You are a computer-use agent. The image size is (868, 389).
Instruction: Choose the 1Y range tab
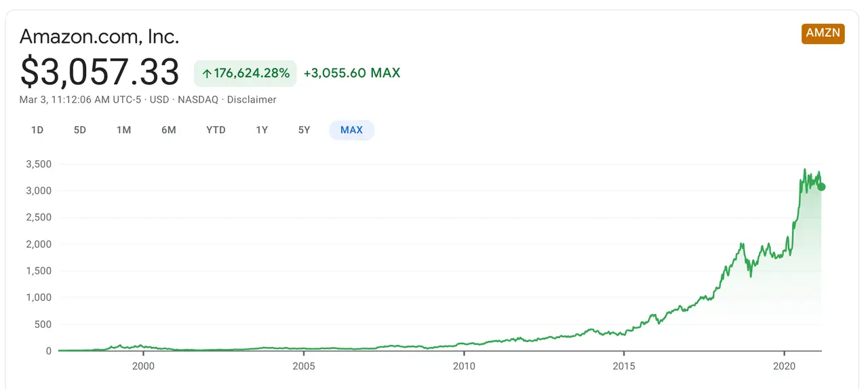click(262, 130)
